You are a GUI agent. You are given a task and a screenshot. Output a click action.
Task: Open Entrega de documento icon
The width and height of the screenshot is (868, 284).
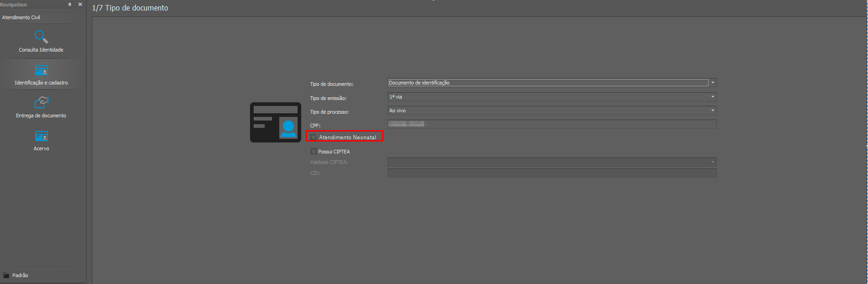click(41, 103)
